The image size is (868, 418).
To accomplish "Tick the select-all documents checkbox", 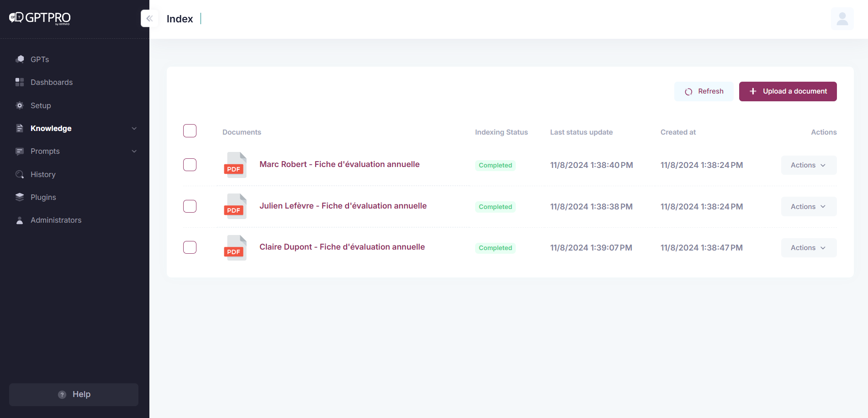I will (x=190, y=131).
